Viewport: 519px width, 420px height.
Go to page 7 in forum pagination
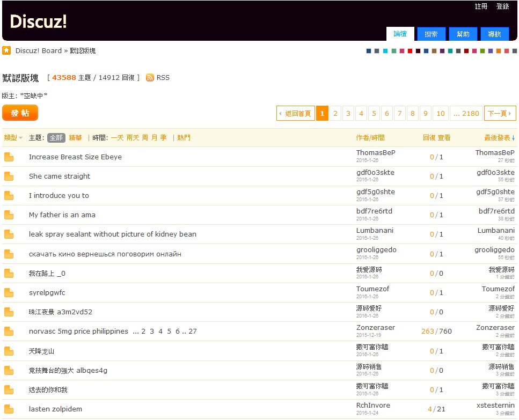[400, 113]
